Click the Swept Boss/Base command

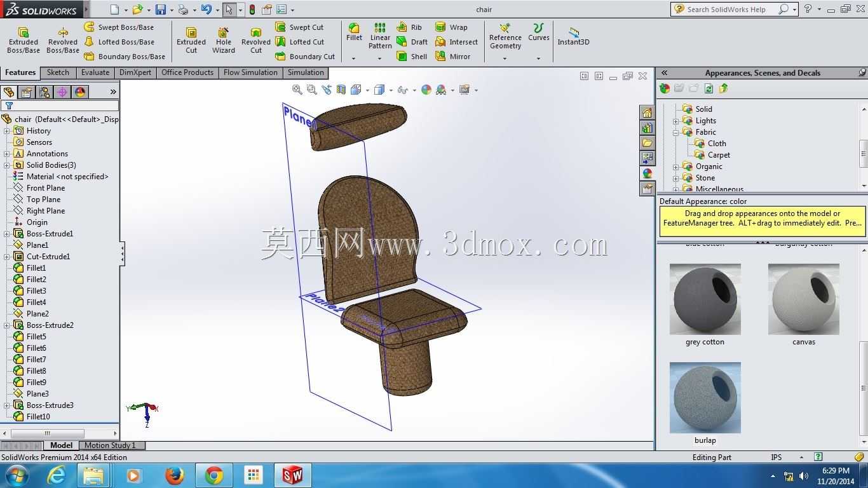[x=119, y=27]
